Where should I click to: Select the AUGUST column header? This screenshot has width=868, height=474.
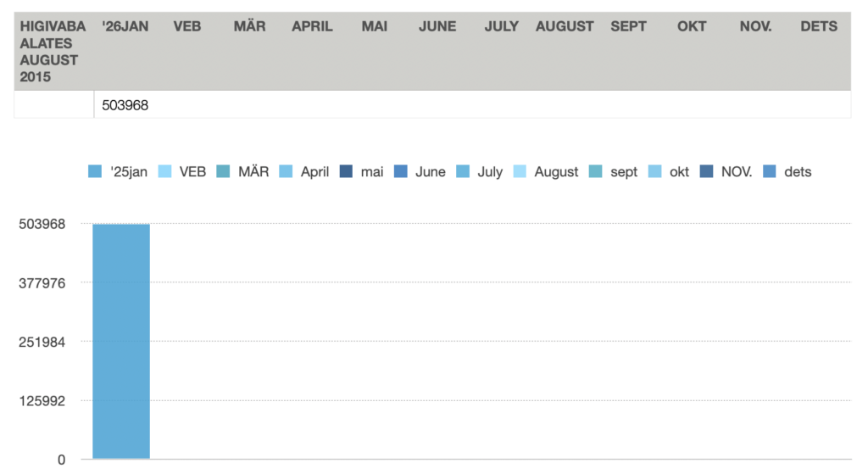pos(565,26)
